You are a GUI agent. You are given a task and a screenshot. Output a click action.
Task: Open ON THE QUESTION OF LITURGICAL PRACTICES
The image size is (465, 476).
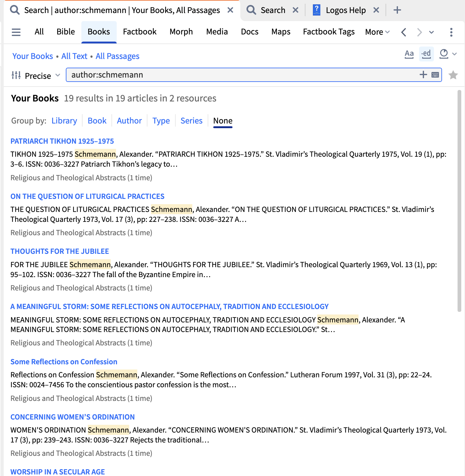(x=88, y=196)
